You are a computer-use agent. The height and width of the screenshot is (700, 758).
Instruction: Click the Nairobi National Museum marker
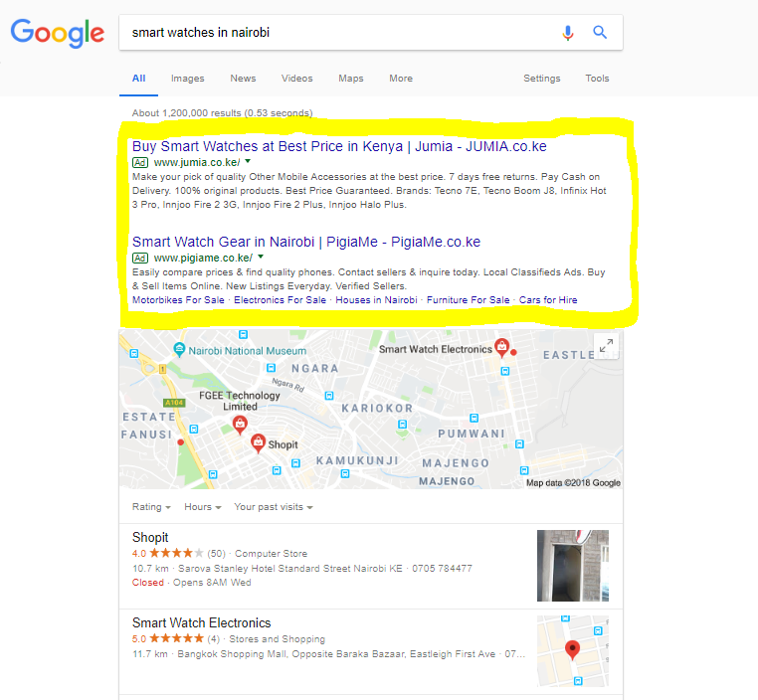click(179, 350)
